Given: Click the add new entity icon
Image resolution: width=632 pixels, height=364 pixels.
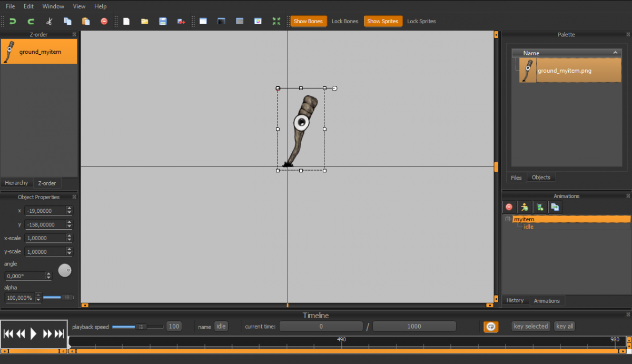Looking at the screenshot, I should 524,207.
